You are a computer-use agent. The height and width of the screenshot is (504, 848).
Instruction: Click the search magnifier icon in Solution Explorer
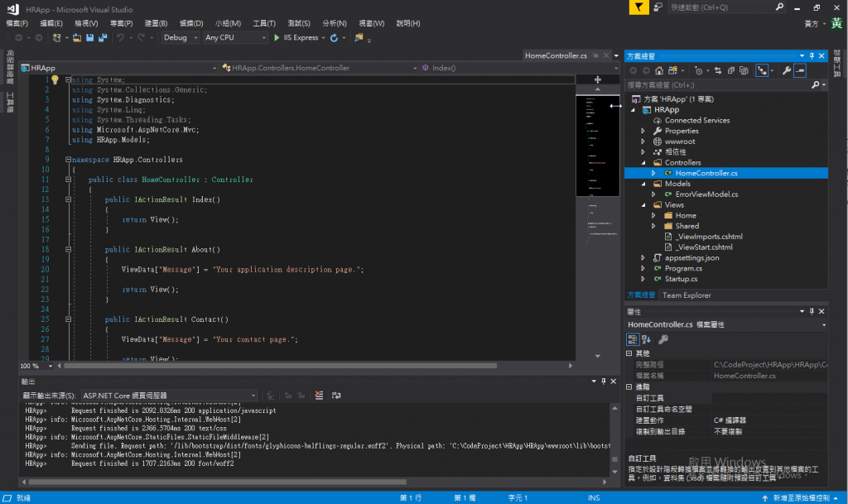(816, 84)
